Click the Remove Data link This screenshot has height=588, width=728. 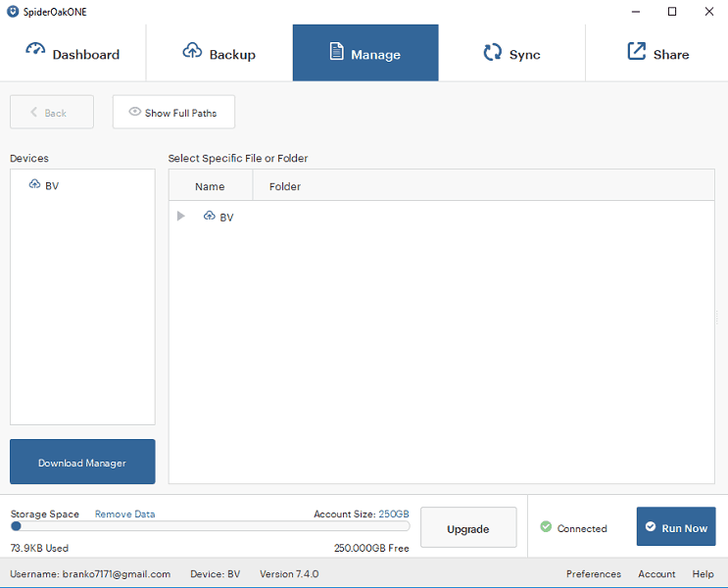(x=124, y=514)
